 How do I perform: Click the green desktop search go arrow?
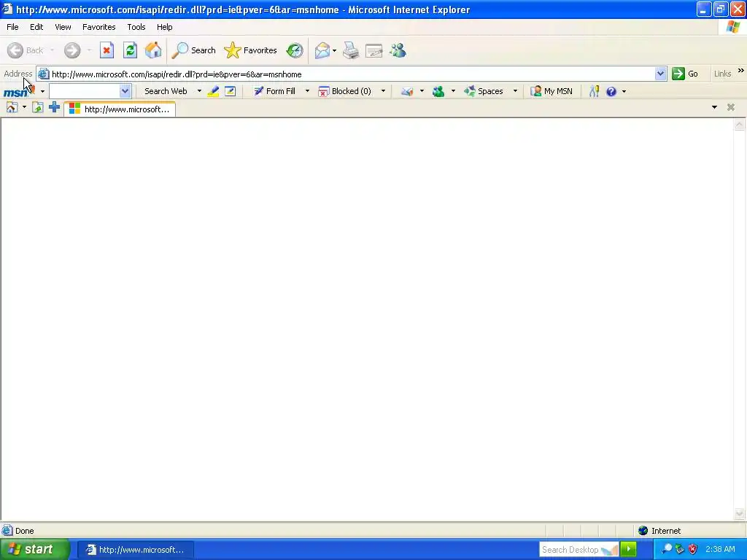tap(628, 549)
